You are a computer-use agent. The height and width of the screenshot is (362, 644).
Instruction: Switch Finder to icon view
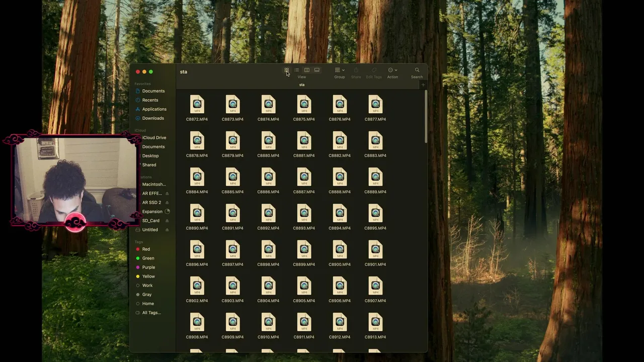[x=286, y=70]
